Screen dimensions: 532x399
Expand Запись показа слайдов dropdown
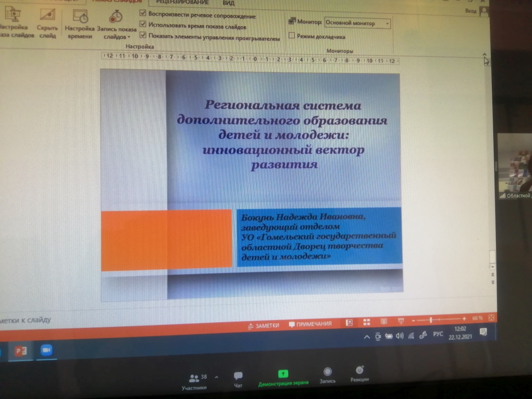(x=129, y=37)
